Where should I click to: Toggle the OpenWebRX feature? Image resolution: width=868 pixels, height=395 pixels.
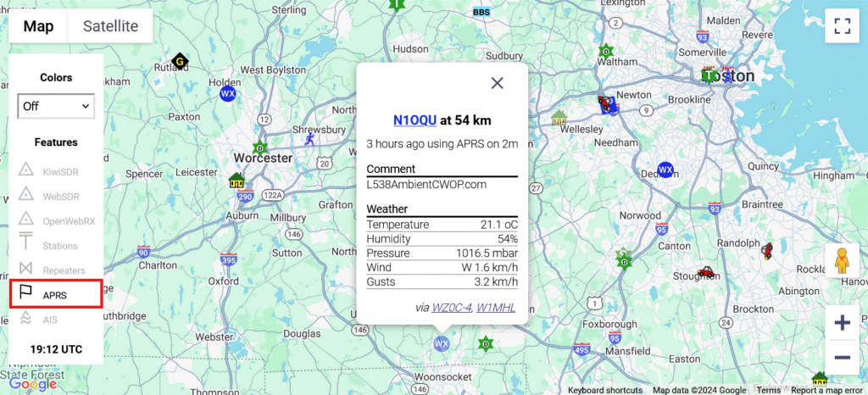coord(57,220)
